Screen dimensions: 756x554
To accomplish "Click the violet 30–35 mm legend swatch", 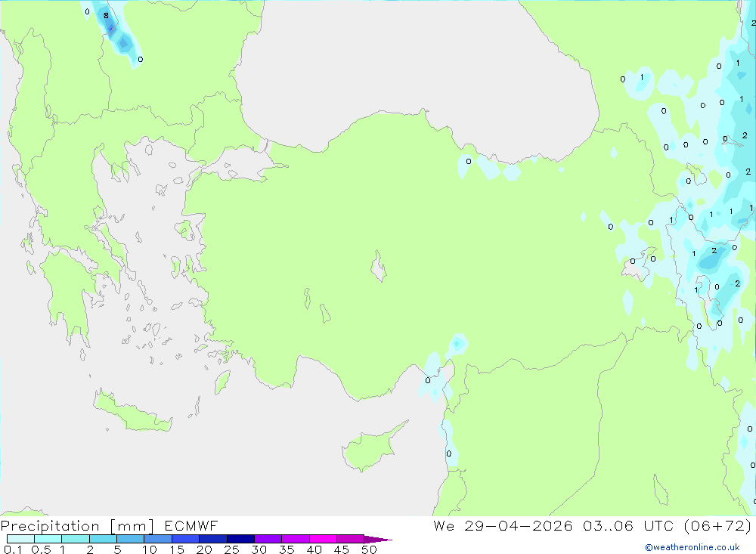I will pos(268,539).
